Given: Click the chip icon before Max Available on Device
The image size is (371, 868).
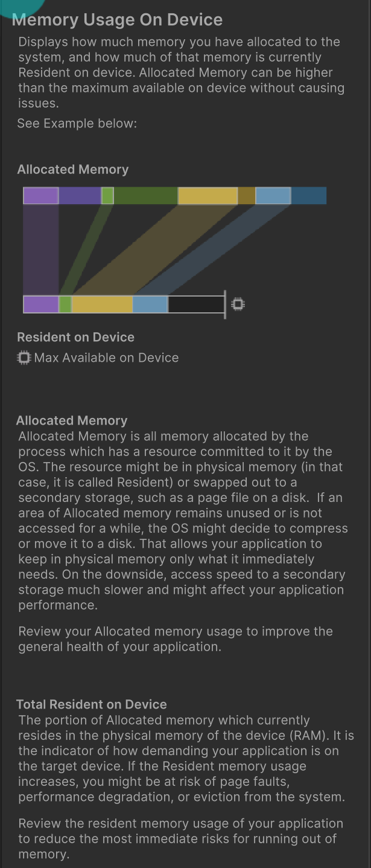Looking at the screenshot, I should coord(24,358).
